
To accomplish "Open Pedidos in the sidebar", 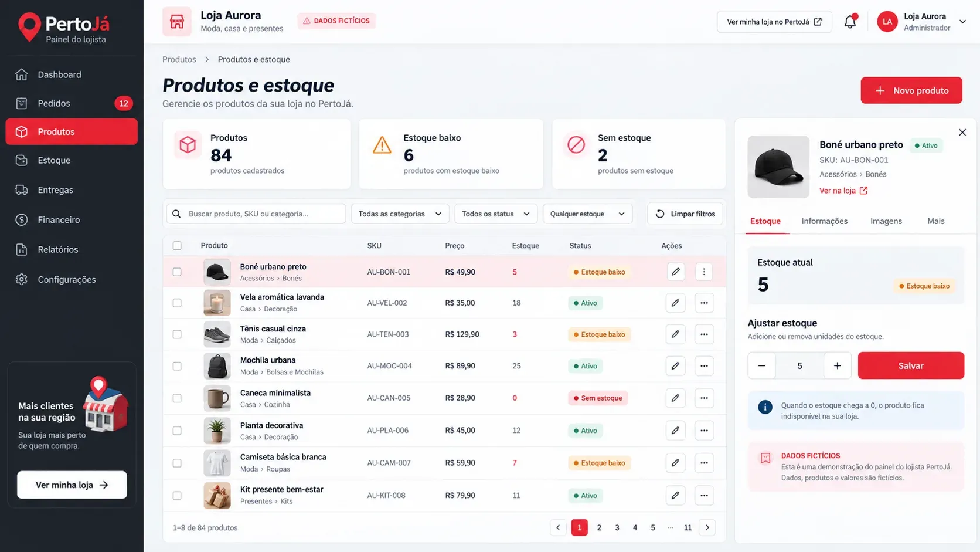I will pyautogui.click(x=72, y=103).
